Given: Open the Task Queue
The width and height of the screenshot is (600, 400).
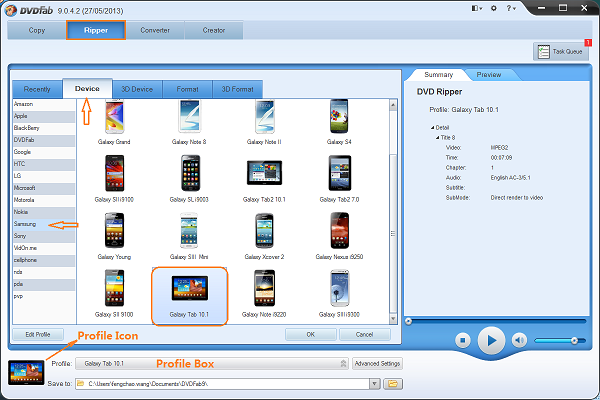Looking at the screenshot, I should coord(561,51).
